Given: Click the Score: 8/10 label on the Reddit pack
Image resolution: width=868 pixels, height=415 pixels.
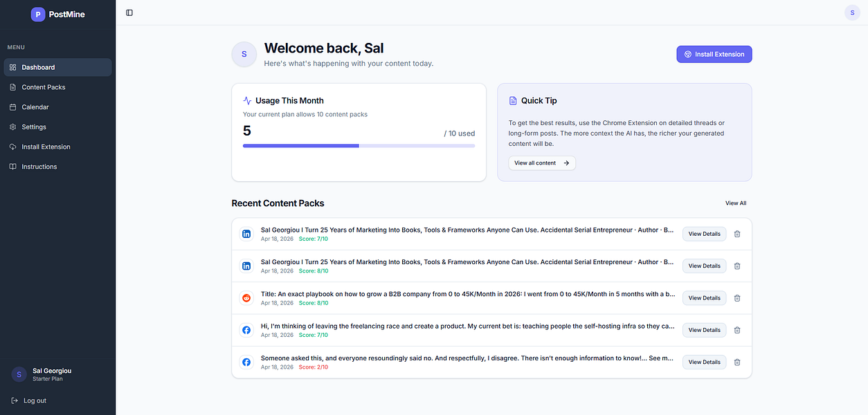Looking at the screenshot, I should (314, 303).
